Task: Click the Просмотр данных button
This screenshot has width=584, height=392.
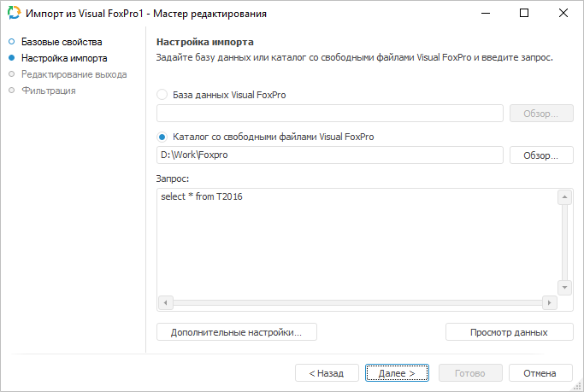Action: (x=509, y=332)
